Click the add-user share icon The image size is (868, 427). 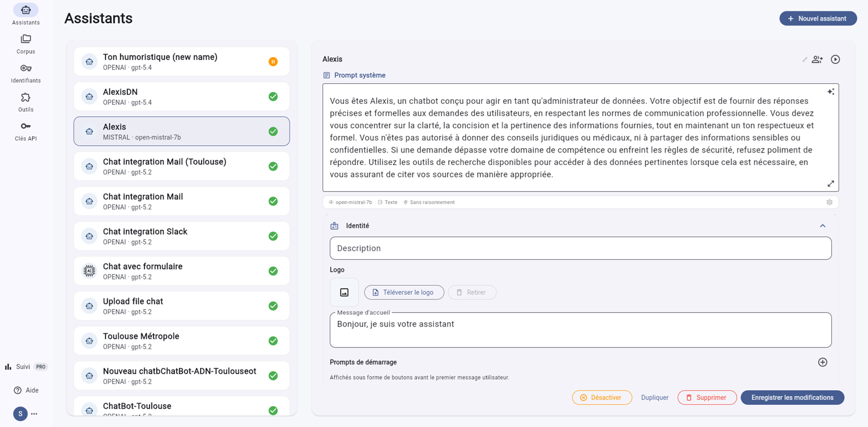817,59
